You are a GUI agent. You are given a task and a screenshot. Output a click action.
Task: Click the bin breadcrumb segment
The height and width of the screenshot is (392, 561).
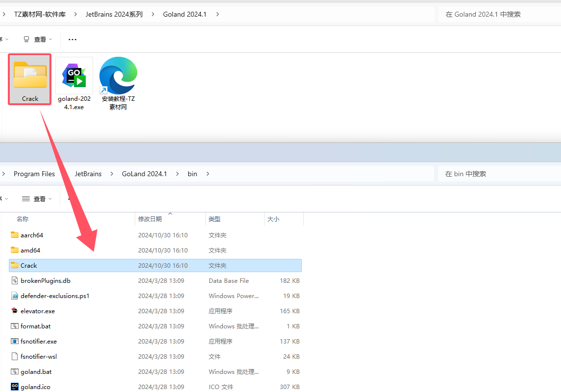pyautogui.click(x=193, y=174)
